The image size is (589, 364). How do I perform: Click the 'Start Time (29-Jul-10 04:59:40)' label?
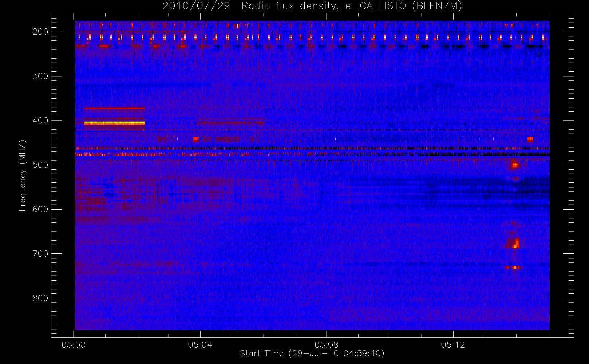point(312,353)
